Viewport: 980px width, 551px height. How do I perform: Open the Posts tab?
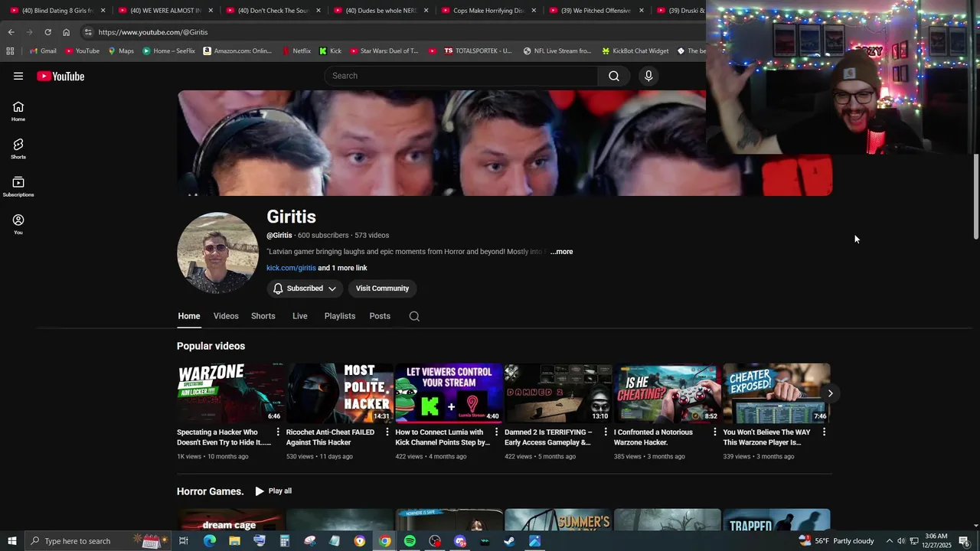click(x=380, y=316)
